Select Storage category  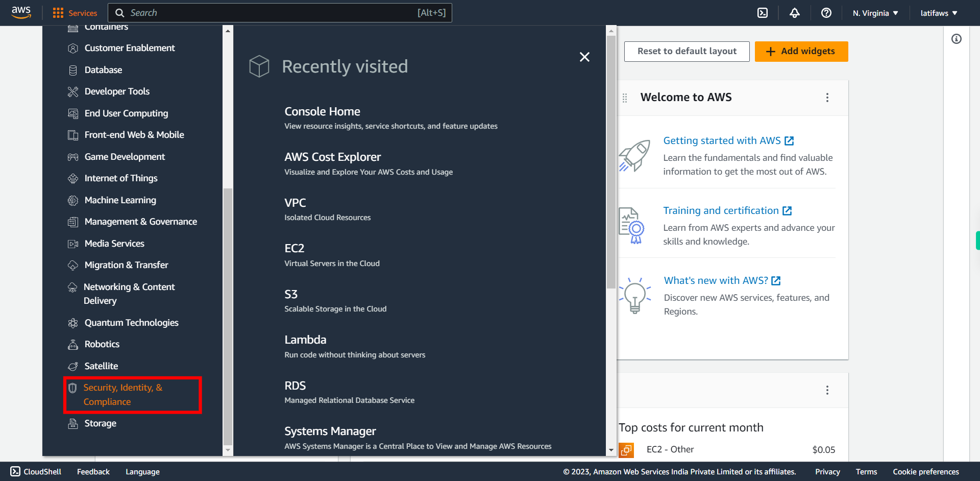tap(101, 423)
